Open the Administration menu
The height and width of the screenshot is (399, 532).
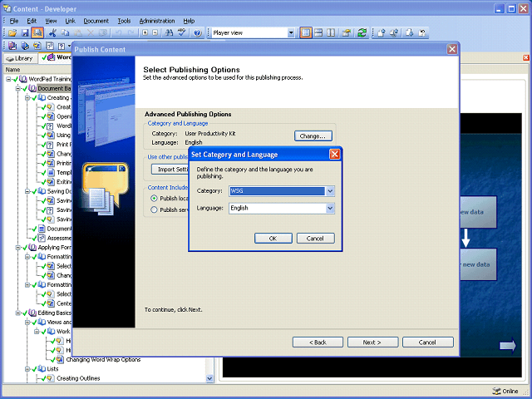coord(157,21)
